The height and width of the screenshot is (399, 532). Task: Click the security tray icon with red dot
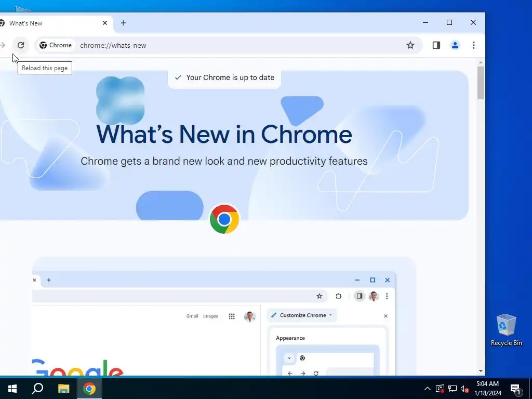click(440, 389)
